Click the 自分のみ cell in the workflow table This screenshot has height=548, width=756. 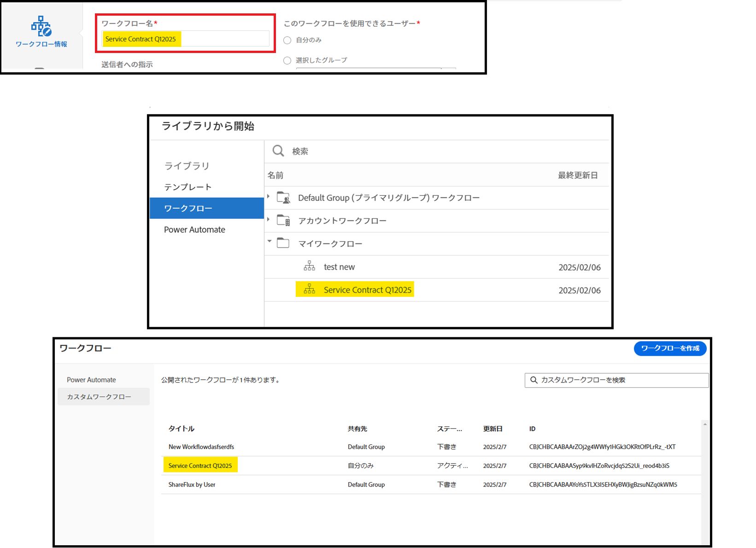click(x=361, y=466)
